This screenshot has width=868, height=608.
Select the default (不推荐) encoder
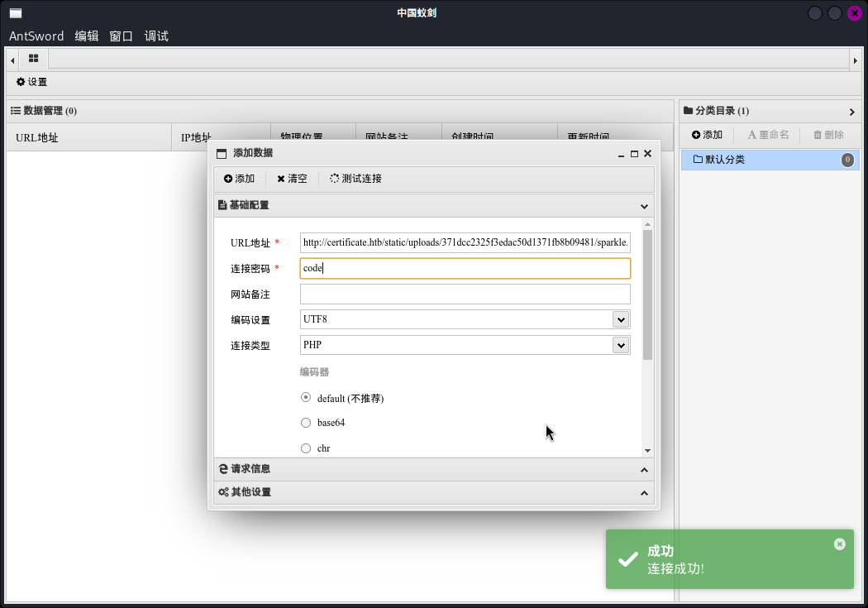coord(306,398)
